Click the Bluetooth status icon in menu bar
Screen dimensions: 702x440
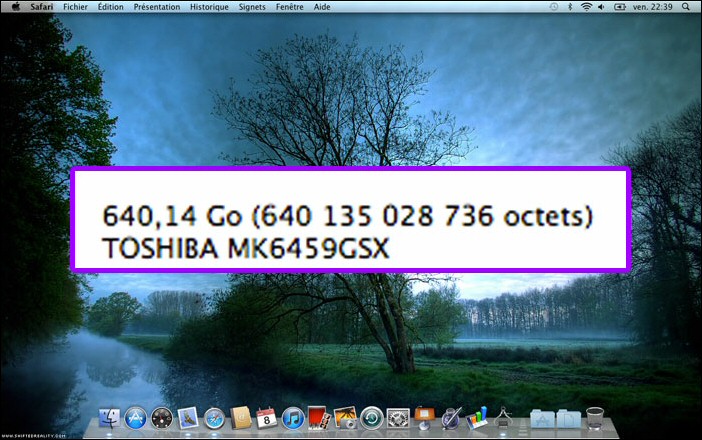point(570,7)
